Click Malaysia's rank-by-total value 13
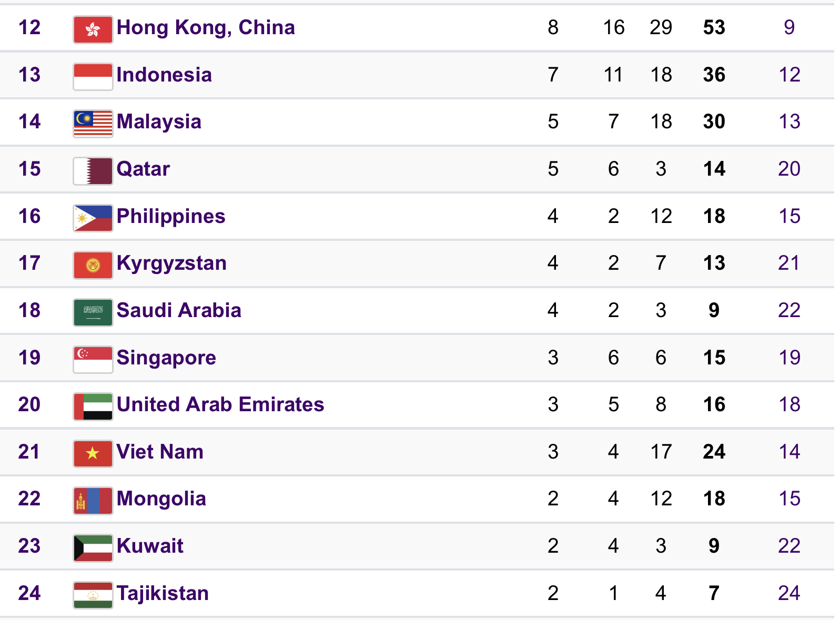 (x=789, y=121)
